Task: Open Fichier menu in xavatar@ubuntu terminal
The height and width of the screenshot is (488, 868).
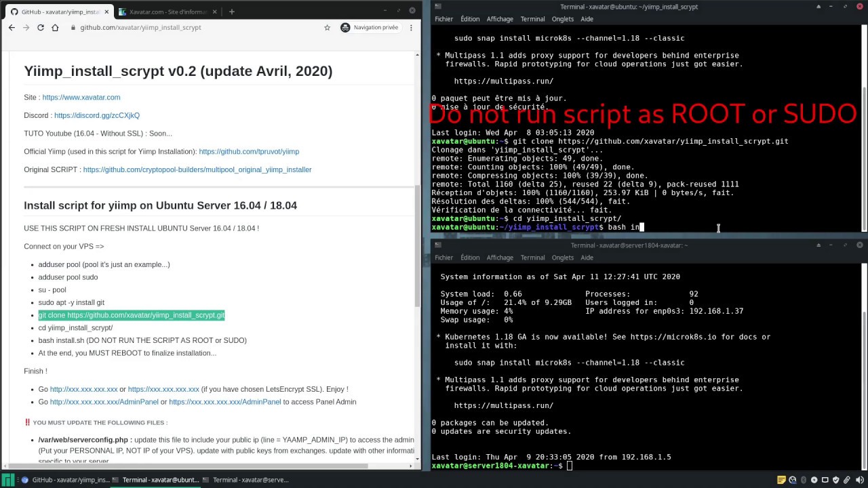Action: tap(443, 19)
